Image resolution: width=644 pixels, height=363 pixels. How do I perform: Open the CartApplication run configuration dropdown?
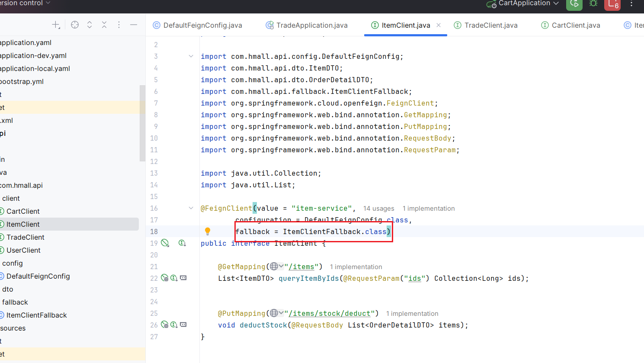(556, 3)
